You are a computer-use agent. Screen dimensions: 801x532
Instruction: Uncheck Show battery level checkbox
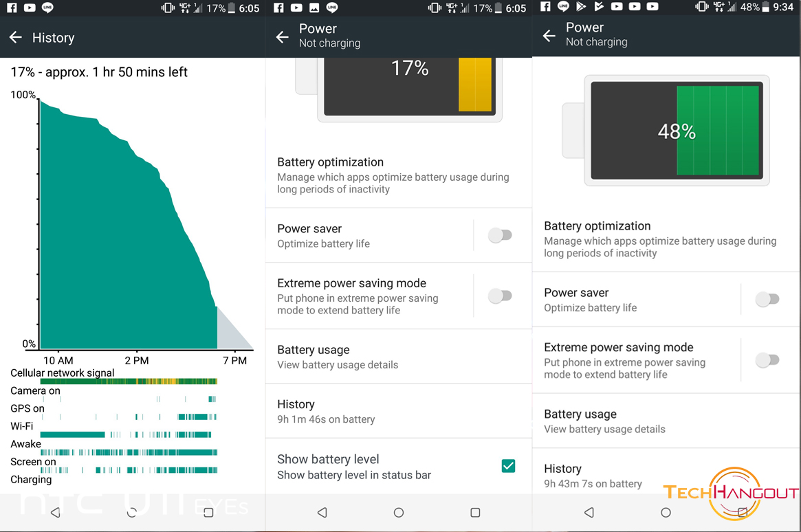point(508,465)
